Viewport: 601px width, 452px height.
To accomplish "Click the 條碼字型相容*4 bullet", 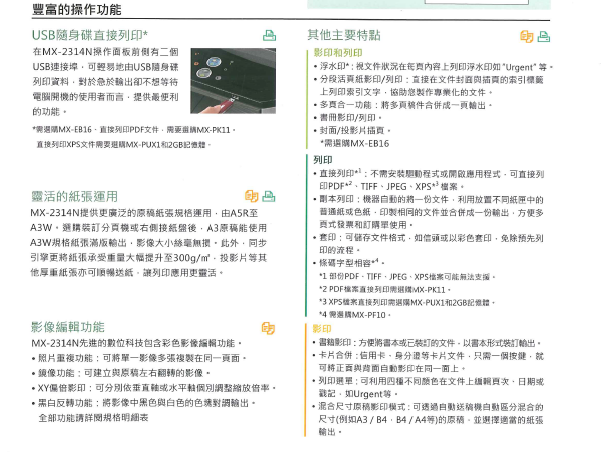I will pos(349,263).
